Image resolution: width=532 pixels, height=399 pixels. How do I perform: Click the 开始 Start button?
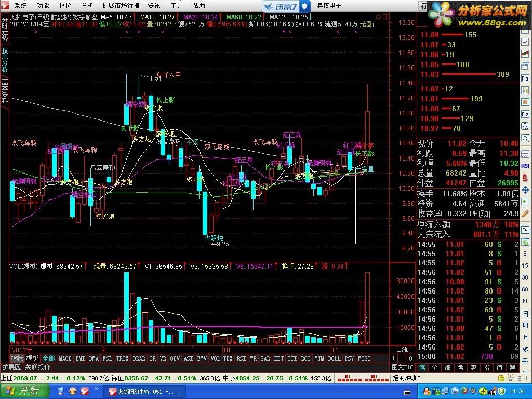(24, 391)
